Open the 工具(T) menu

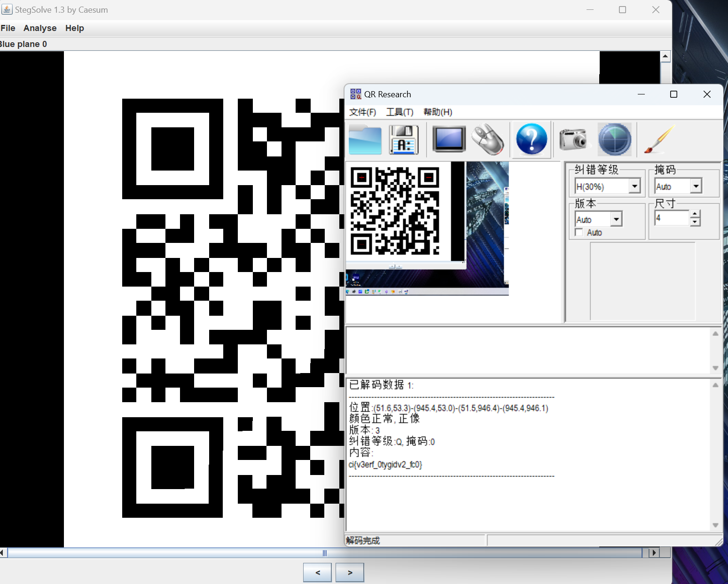[x=399, y=112]
